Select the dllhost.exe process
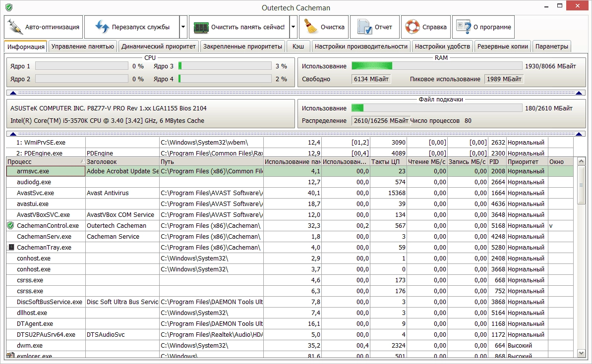This screenshot has height=364, width=592. pyautogui.click(x=290, y=313)
